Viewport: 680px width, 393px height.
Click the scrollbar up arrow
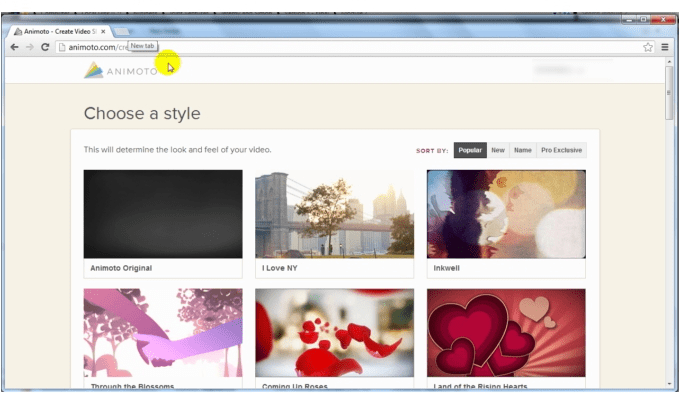click(669, 62)
